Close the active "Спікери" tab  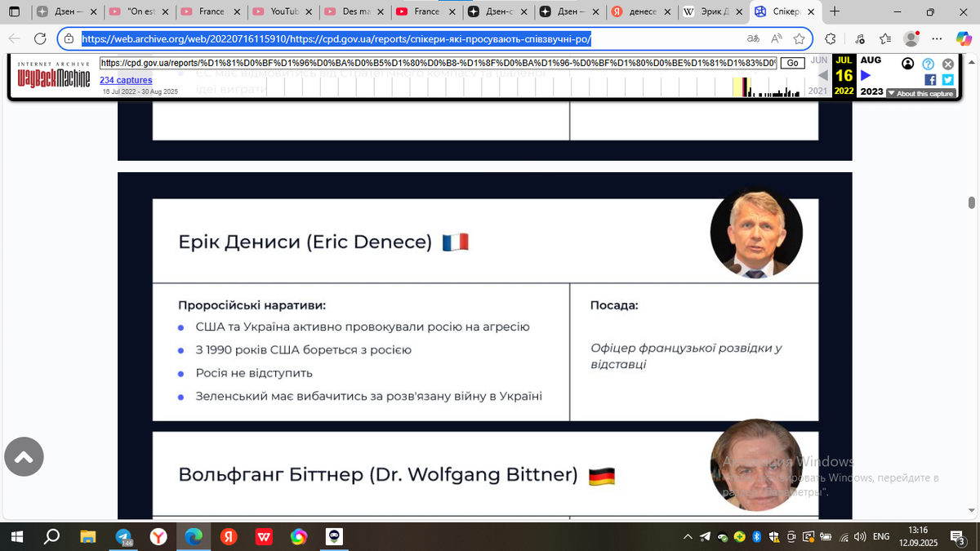[809, 12]
